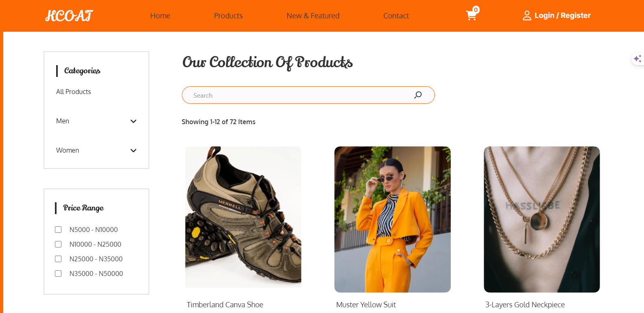The image size is (644, 313).
Task: Check the N5000 - N10000 price filter
Action: (58, 229)
